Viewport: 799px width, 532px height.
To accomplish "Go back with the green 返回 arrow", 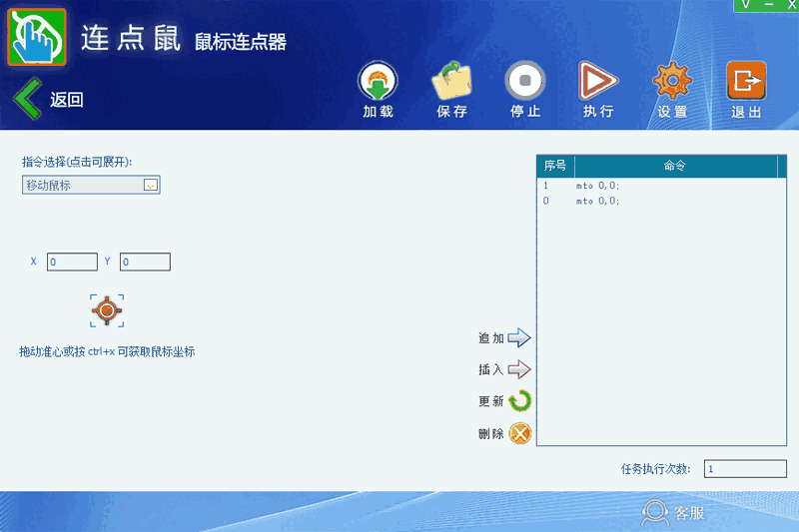I will click(28, 99).
